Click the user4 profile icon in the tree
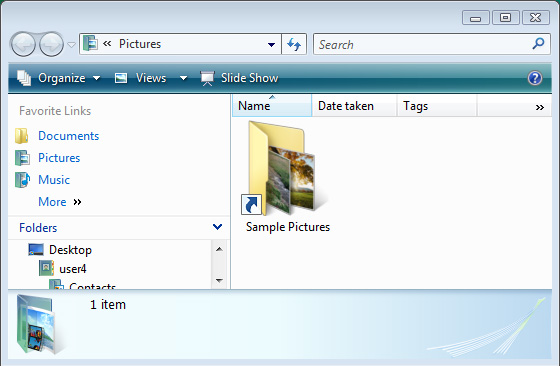The height and width of the screenshot is (366, 560). point(46,268)
